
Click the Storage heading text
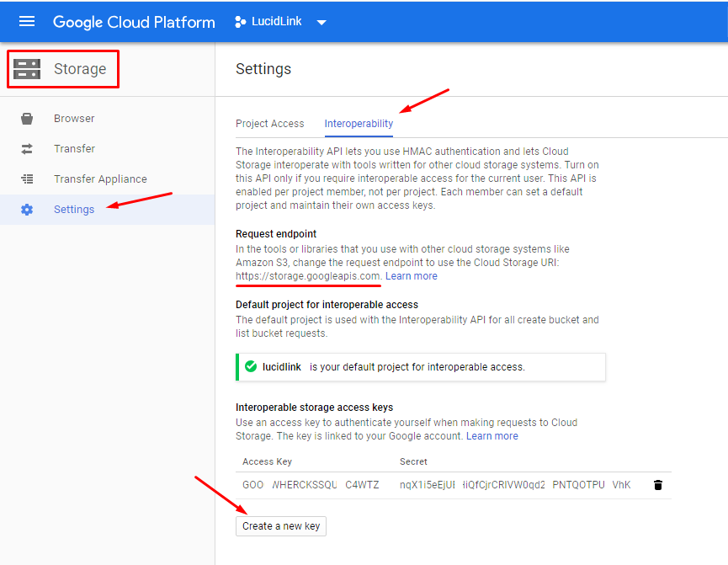point(80,69)
